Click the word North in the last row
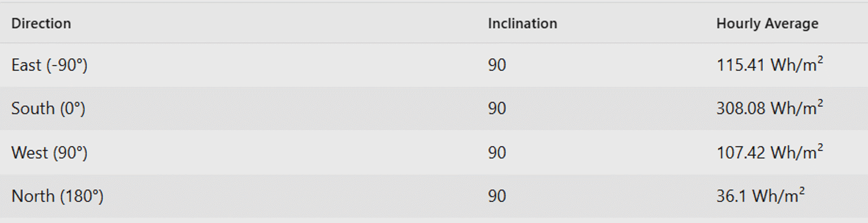This screenshot has width=868, height=223. (33, 196)
